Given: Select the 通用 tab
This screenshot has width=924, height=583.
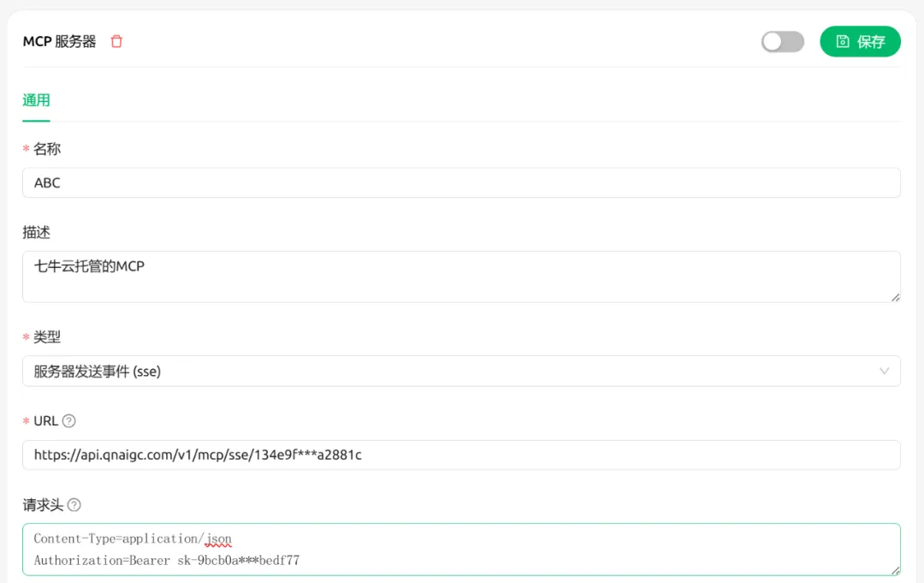Looking at the screenshot, I should [x=36, y=100].
